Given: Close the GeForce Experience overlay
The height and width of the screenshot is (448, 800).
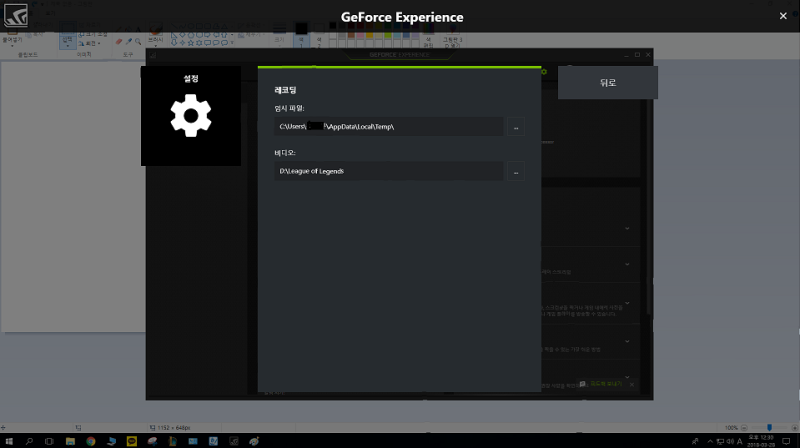Looking at the screenshot, I should tap(783, 16).
